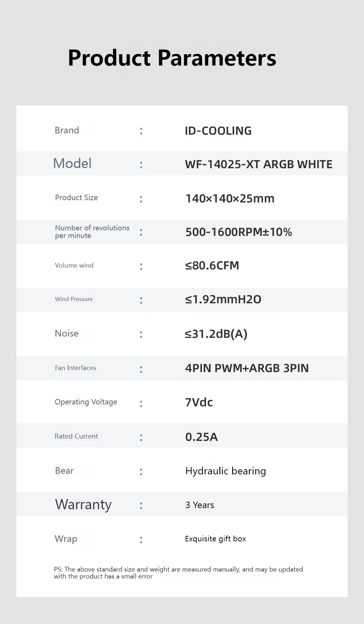The height and width of the screenshot is (624, 364).
Task: Select the Exquisite gift box text
Action: 215,539
